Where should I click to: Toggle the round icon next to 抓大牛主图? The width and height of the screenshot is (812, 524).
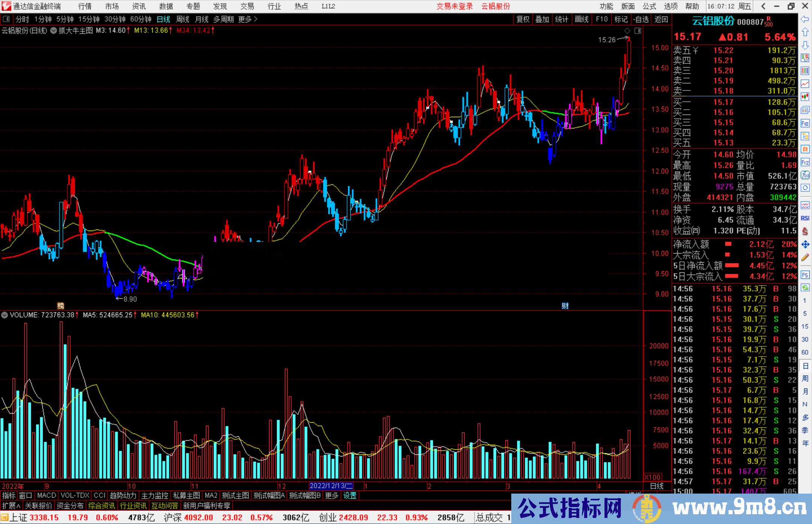[x=53, y=30]
